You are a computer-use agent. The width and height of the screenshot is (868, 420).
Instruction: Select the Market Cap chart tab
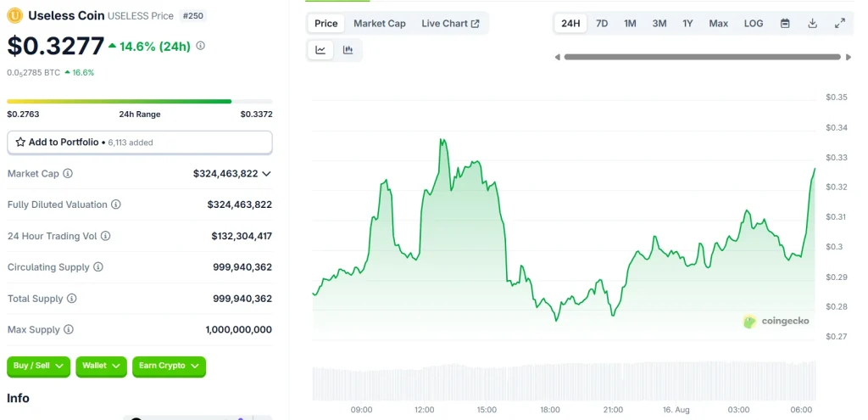[x=380, y=23]
